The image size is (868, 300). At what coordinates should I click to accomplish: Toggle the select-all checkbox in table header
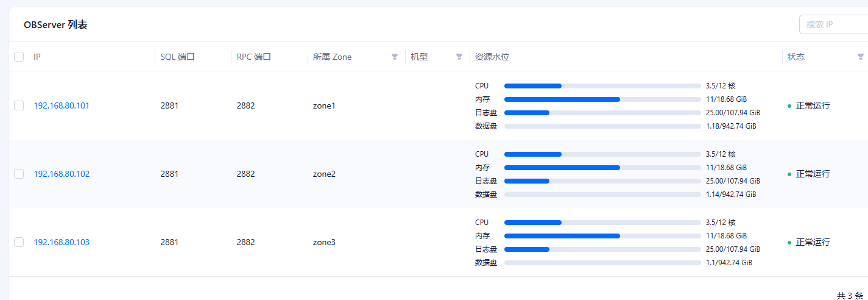pyautogui.click(x=19, y=57)
